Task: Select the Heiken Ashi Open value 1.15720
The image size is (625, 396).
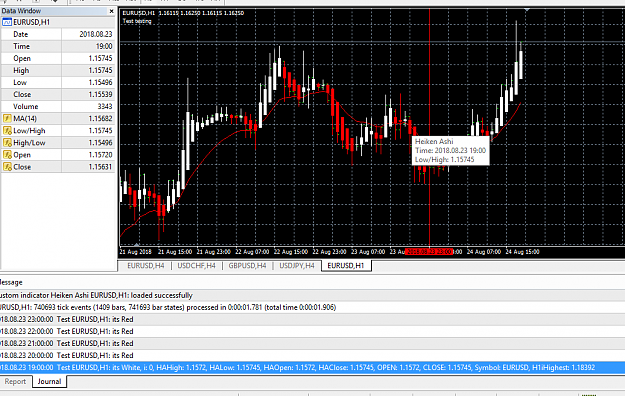Action: [100, 155]
